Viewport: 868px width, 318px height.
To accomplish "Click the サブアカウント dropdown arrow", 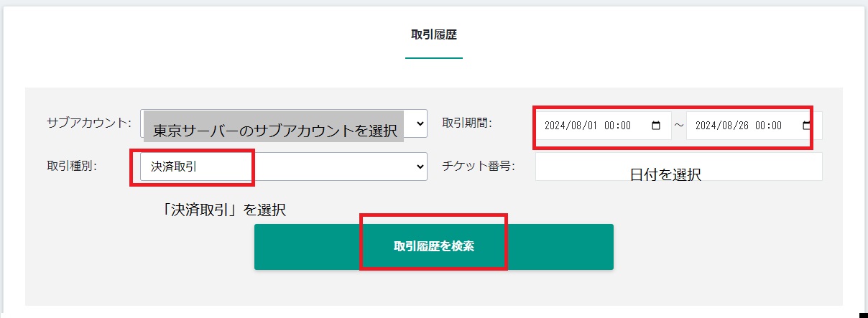I will pyautogui.click(x=420, y=123).
